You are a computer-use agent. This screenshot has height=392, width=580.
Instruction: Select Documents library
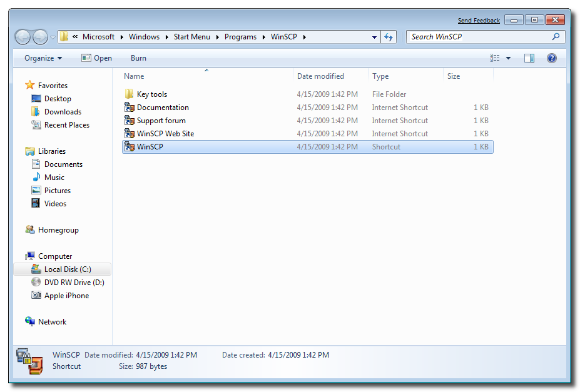(x=63, y=164)
